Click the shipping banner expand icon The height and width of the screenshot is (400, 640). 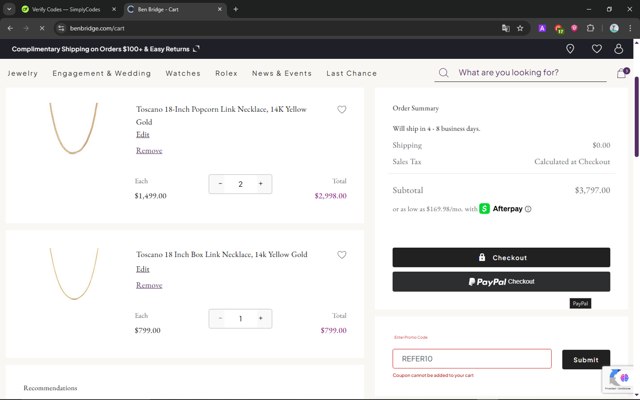(x=196, y=49)
